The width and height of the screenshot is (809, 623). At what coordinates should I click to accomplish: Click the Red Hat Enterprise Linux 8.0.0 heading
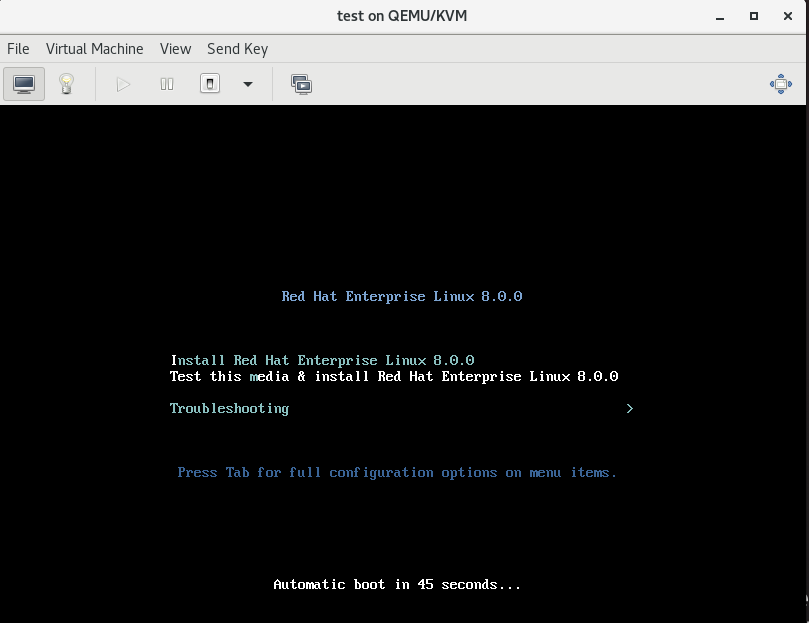pyautogui.click(x=402, y=296)
